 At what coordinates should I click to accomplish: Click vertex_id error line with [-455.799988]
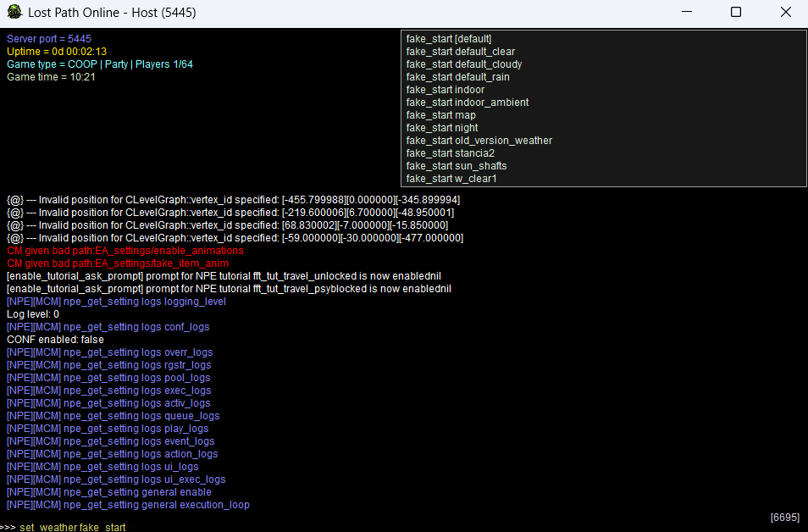[x=234, y=200]
